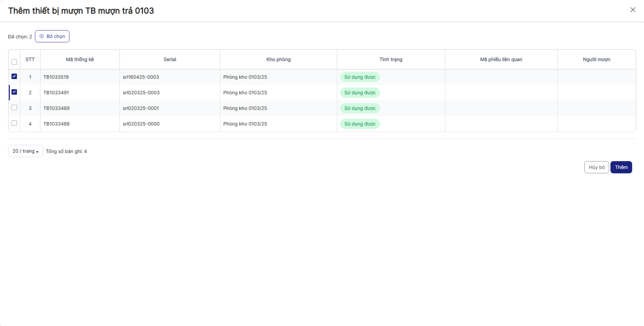Click the Người mượn column header
This screenshot has height=326, width=644.
click(596, 60)
